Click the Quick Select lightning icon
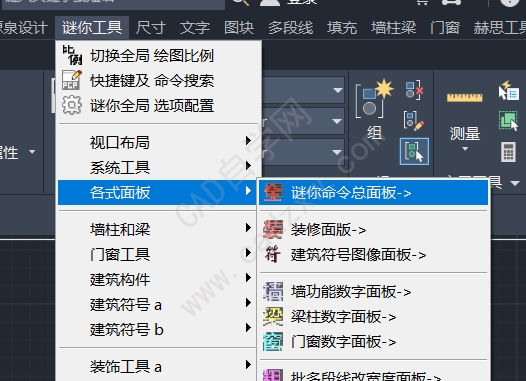 click(508, 90)
